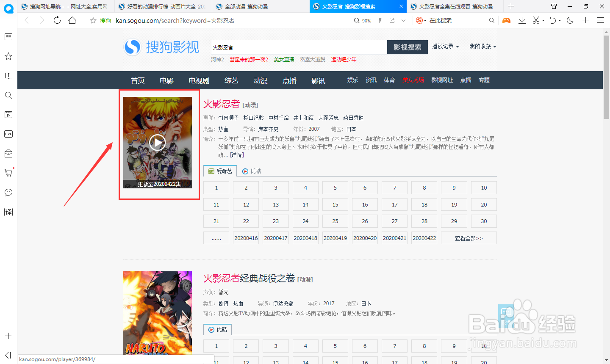Open the sidebar search icon

click(8, 95)
